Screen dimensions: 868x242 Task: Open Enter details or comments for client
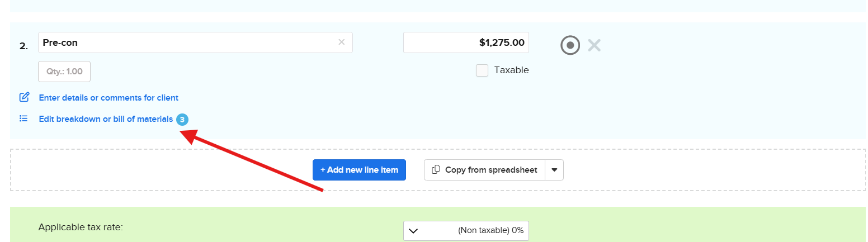(108, 98)
